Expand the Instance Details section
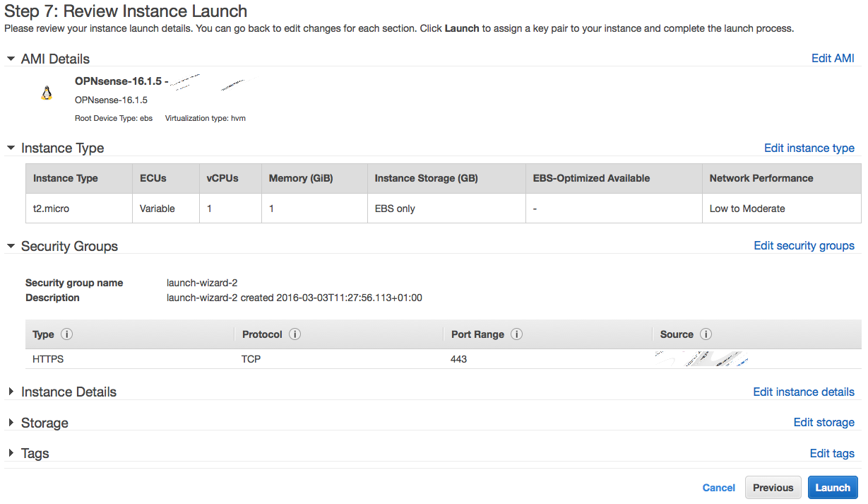Screen dimensions: 868x504 (11, 392)
